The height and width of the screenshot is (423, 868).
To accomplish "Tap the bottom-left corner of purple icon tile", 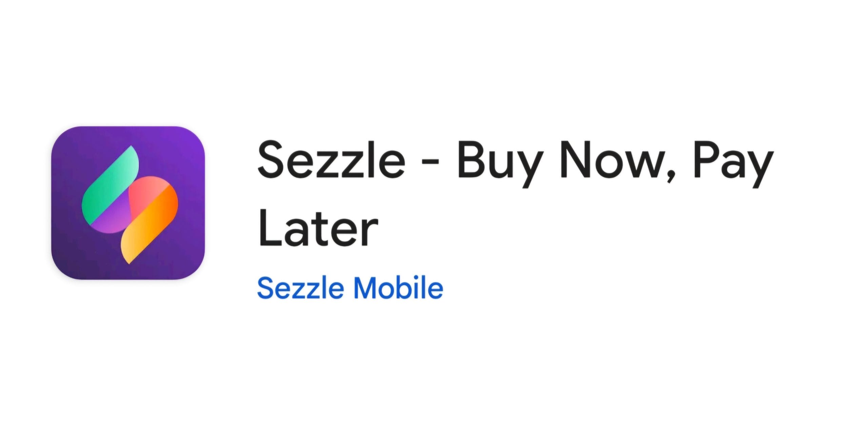I will (x=59, y=272).
